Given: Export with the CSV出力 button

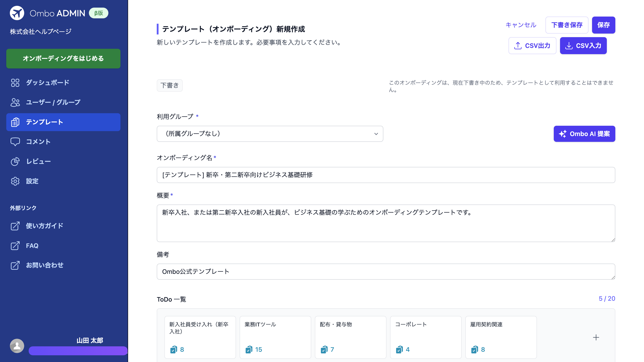Looking at the screenshot, I should point(532,46).
